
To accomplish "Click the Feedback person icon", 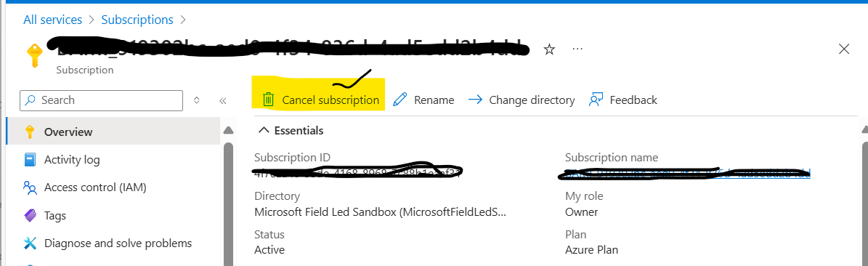I will point(596,100).
